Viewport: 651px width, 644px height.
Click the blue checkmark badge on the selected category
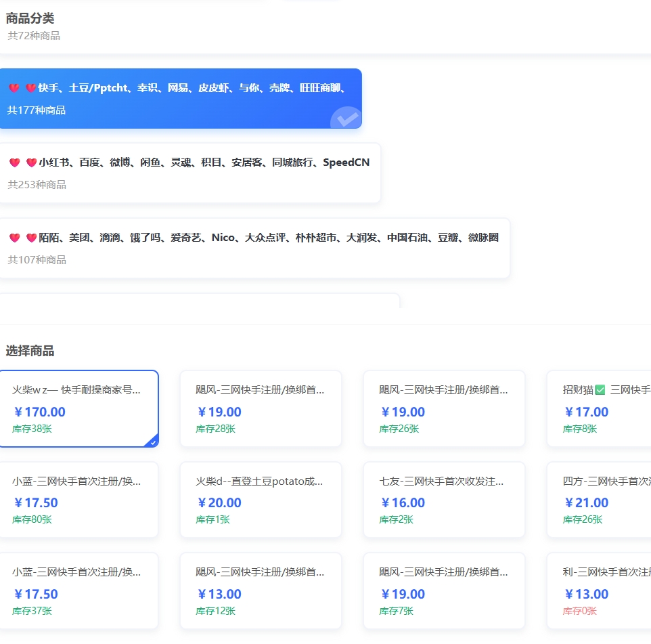347,119
